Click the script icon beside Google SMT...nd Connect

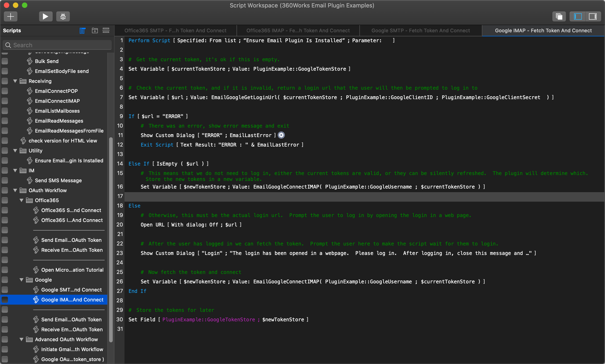(36, 290)
